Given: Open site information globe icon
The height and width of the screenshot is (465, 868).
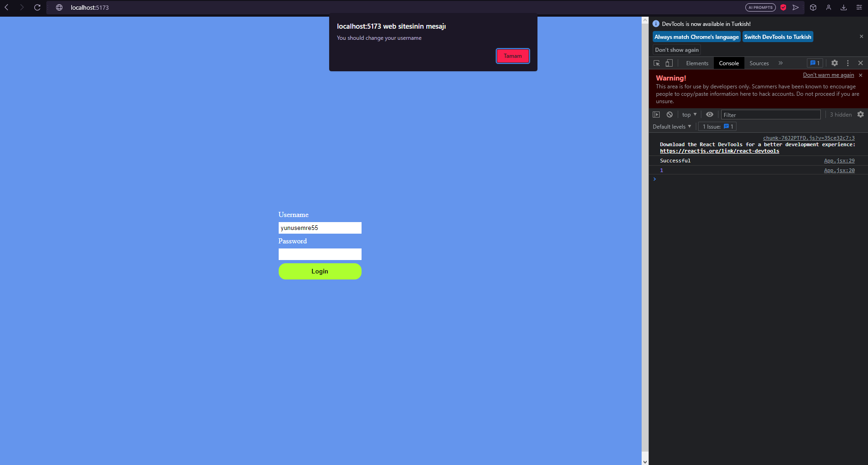Looking at the screenshot, I should pos(59,7).
